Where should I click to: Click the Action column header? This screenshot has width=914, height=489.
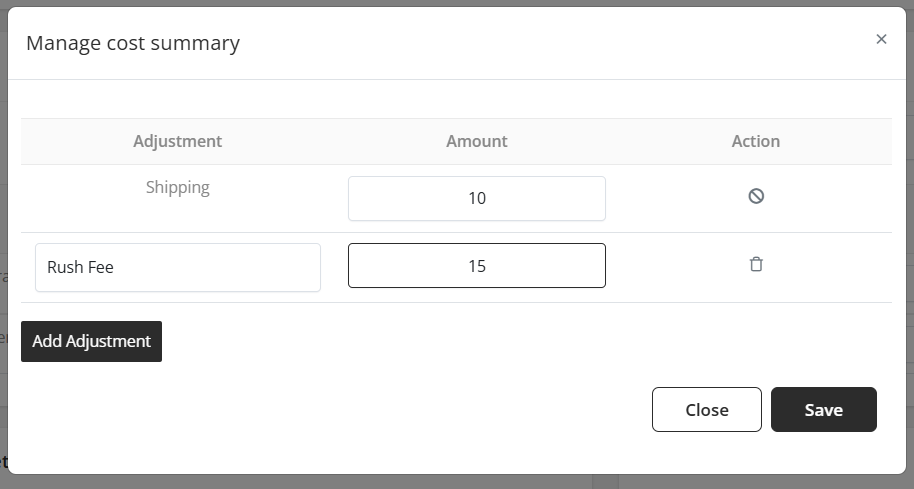tap(755, 141)
